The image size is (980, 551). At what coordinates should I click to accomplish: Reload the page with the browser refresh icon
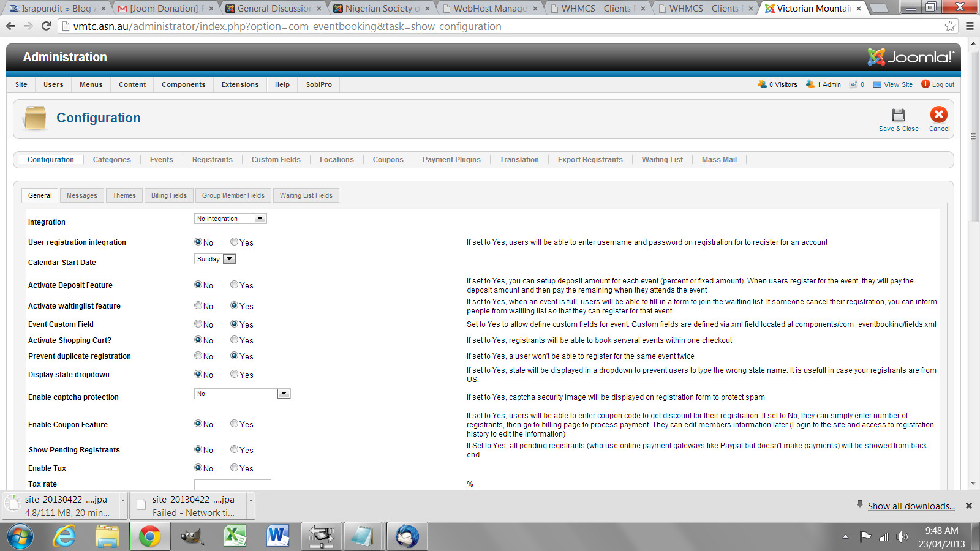coord(46,26)
